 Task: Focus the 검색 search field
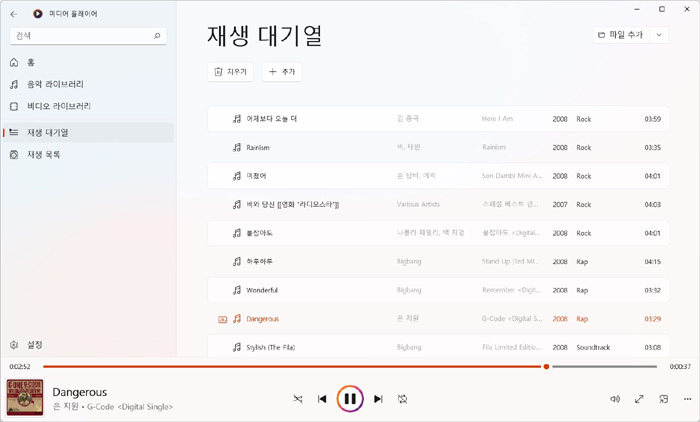88,36
